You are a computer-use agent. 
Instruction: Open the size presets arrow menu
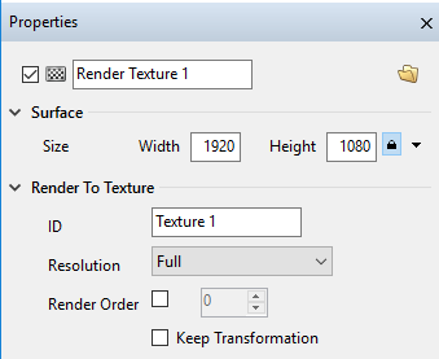point(416,145)
